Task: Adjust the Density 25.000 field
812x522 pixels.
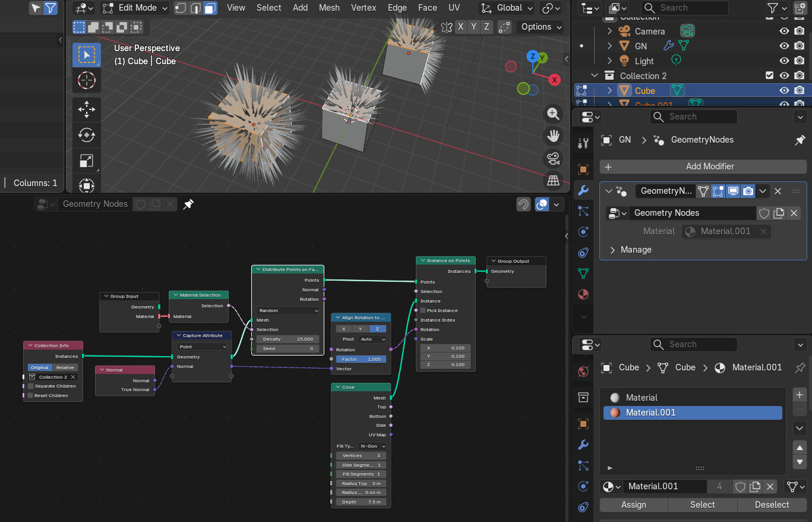Action: click(x=288, y=339)
